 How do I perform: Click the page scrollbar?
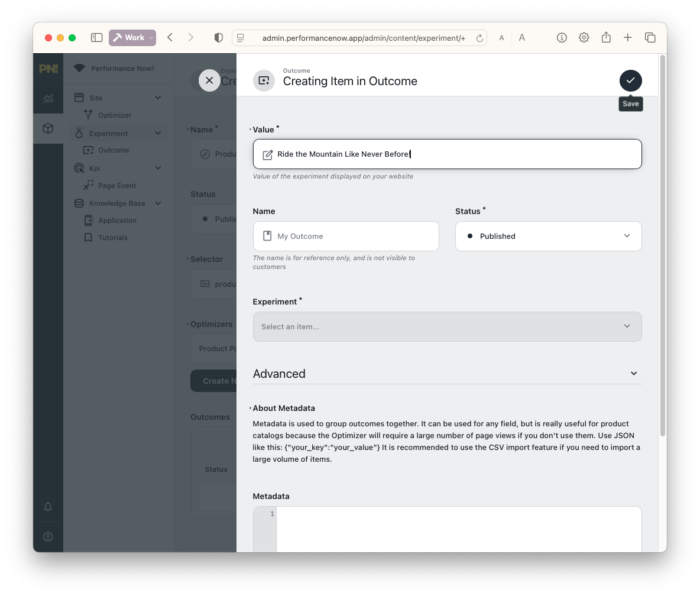pos(663,245)
